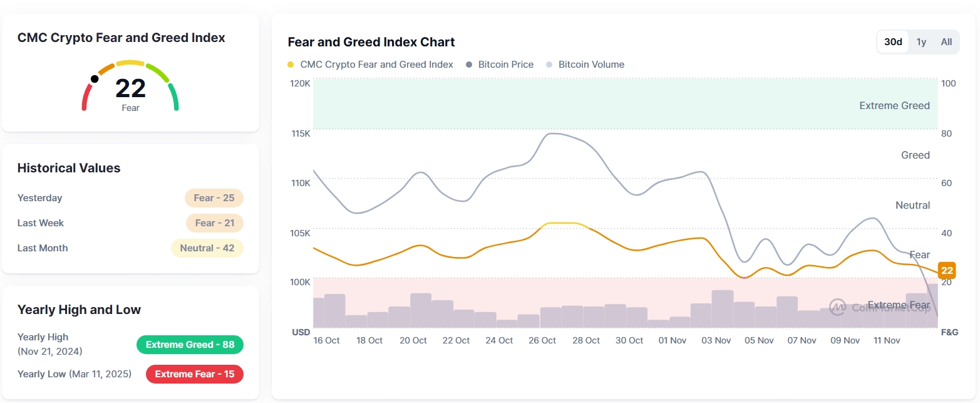Click the Greed zone label
This screenshot has width=980, height=403.
(916, 155)
